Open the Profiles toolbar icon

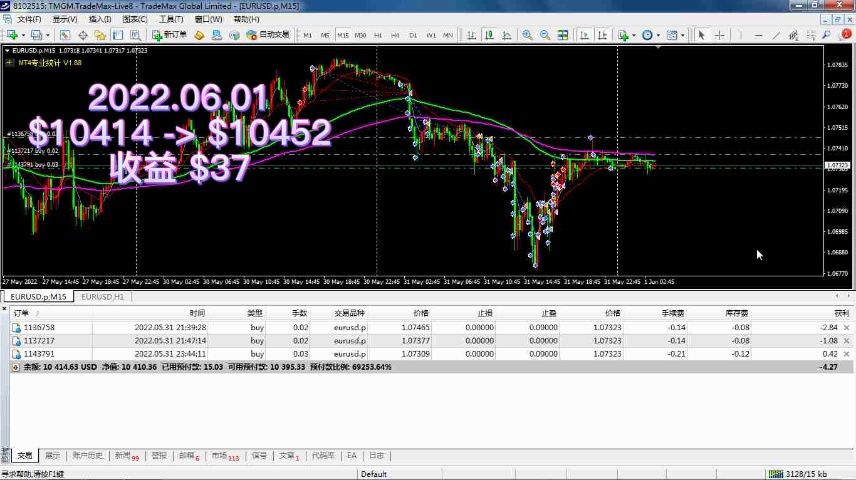click(36, 35)
